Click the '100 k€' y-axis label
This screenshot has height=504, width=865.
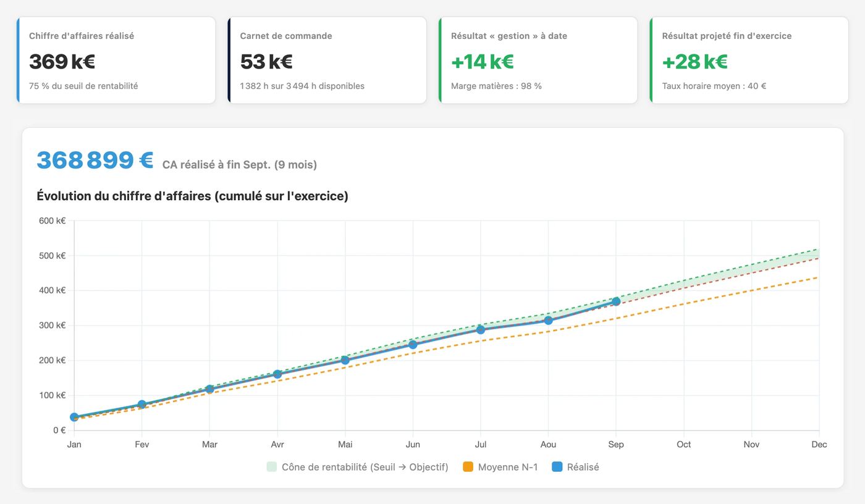tap(52, 395)
